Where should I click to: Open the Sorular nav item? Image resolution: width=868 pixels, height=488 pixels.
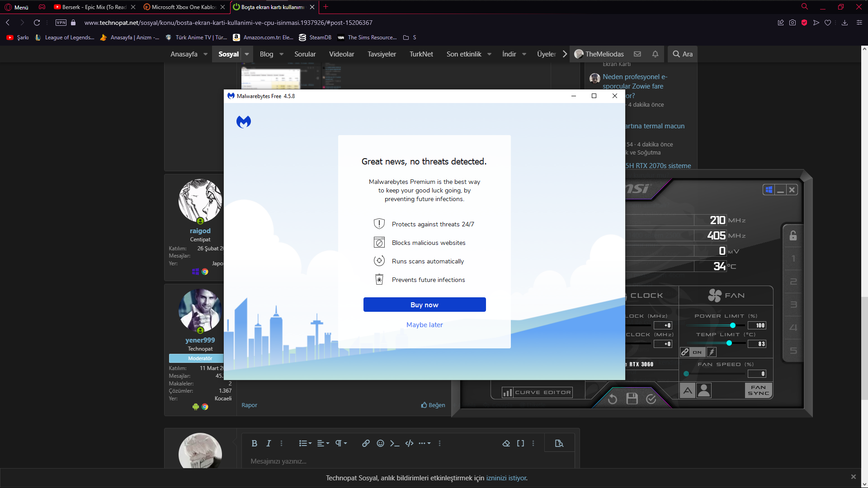tap(305, 54)
